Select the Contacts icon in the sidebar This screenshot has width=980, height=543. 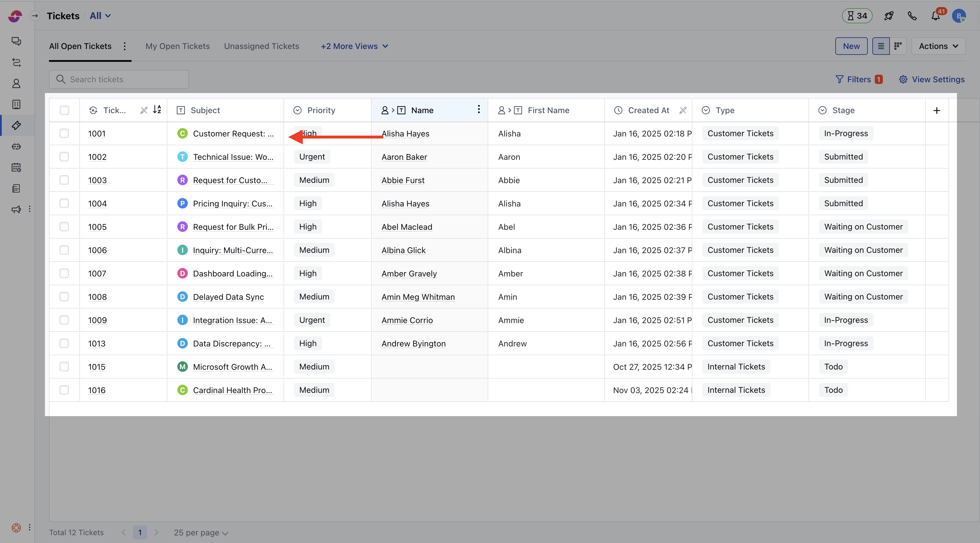point(16,83)
